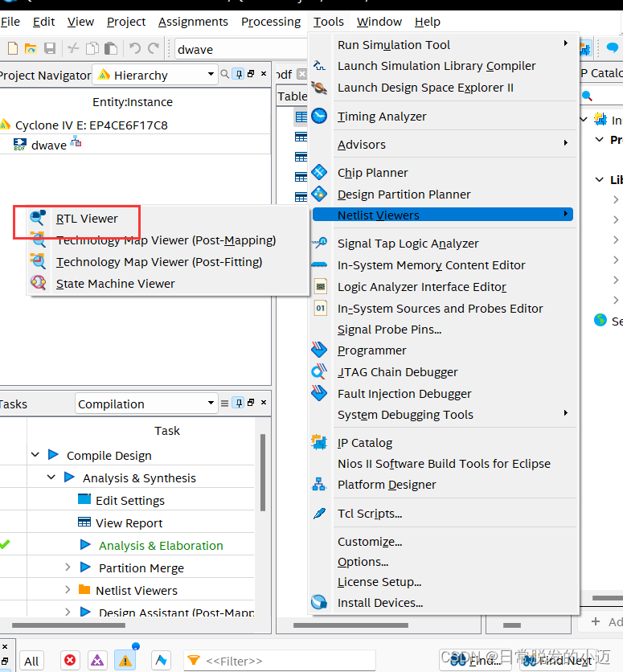Image resolution: width=623 pixels, height=672 pixels.
Task: Click the Save disk toolbar icon
Action: (x=50, y=48)
